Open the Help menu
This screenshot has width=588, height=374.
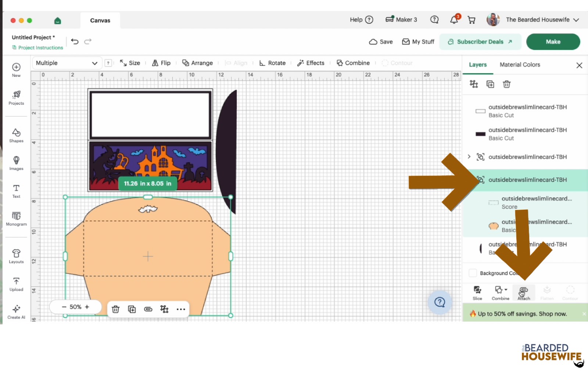362,19
